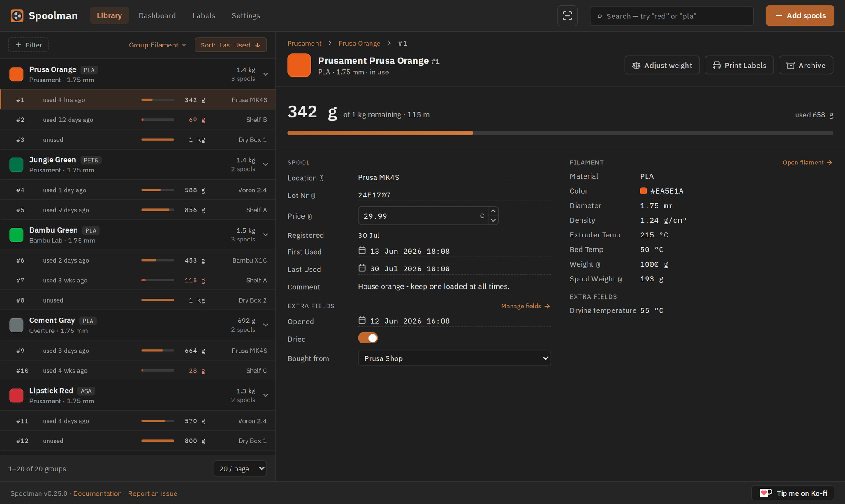This screenshot has height=504, width=845.
Task: Toggle the Dried switch off
Action: pyautogui.click(x=368, y=338)
